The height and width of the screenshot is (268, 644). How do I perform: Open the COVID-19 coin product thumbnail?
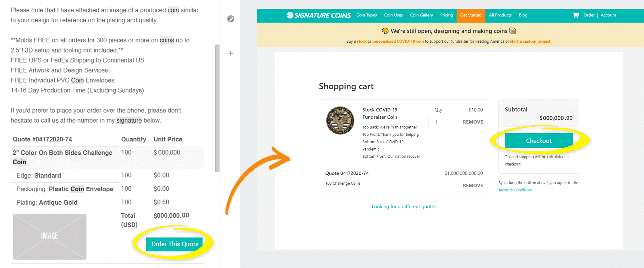click(340, 120)
